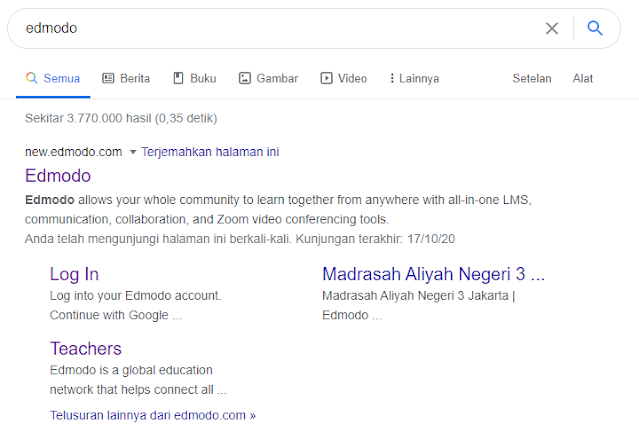This screenshot has width=639, height=432.
Task: Click the Edmodo is a global education text
Action: tap(131, 370)
